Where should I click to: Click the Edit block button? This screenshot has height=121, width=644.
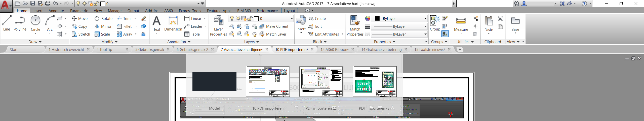click(x=315, y=26)
